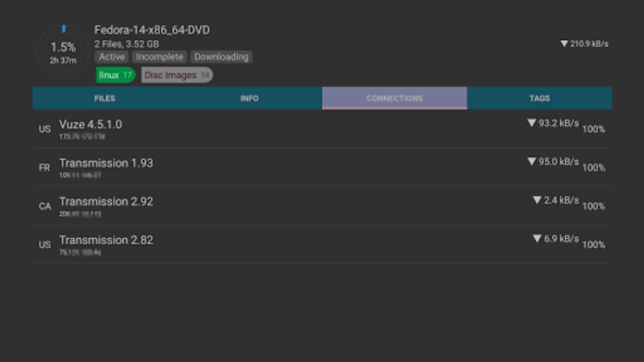The width and height of the screenshot is (644, 362).
Task: Click the download arrow beside 93.2 kB/s
Action: 532,123
